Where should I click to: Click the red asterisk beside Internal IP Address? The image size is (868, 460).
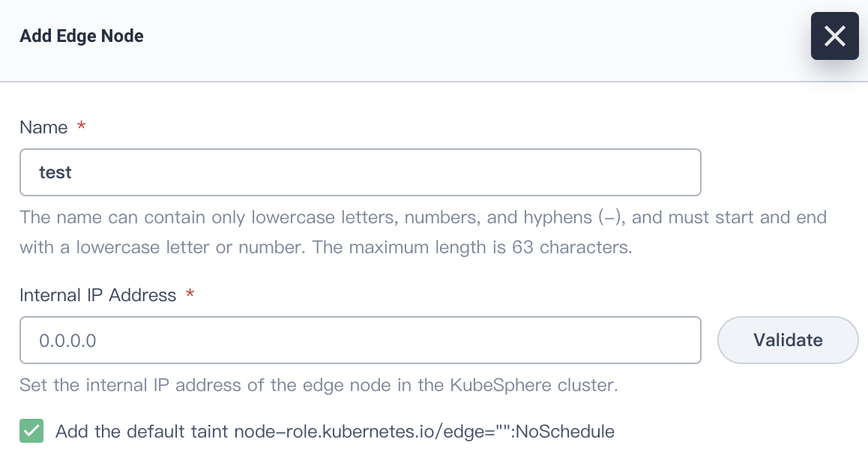pos(190,295)
